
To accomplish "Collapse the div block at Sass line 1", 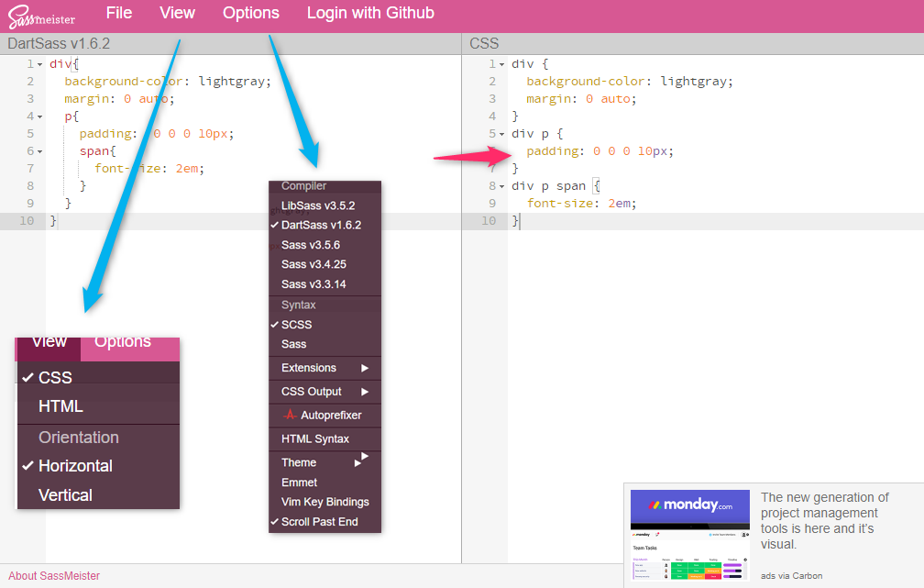I will click(x=40, y=64).
